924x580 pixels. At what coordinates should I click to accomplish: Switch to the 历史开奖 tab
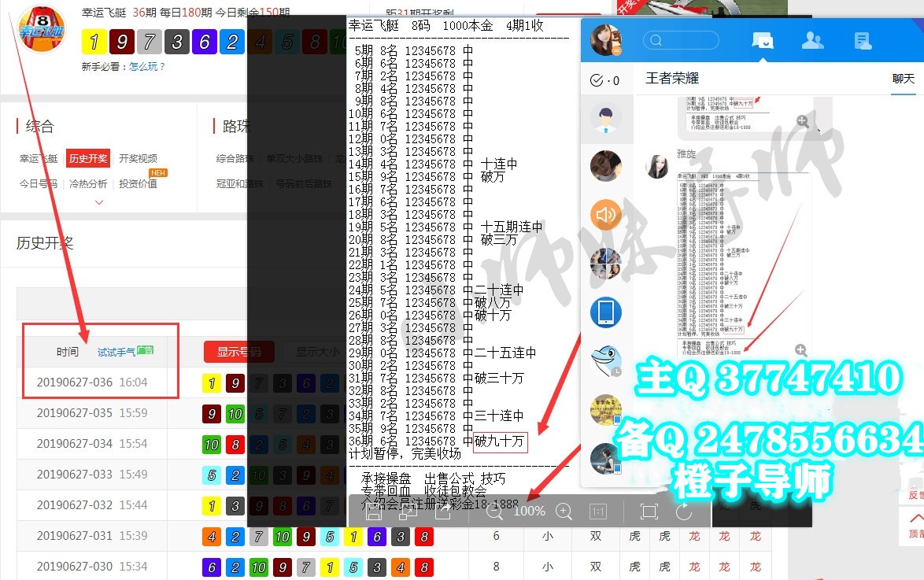pyautogui.click(x=88, y=158)
